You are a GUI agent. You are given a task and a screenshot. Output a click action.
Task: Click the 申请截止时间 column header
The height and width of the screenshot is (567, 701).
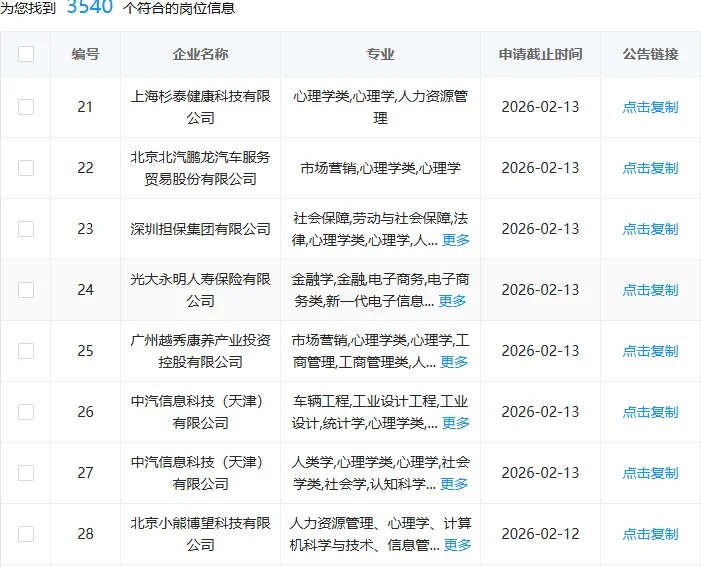(541, 54)
